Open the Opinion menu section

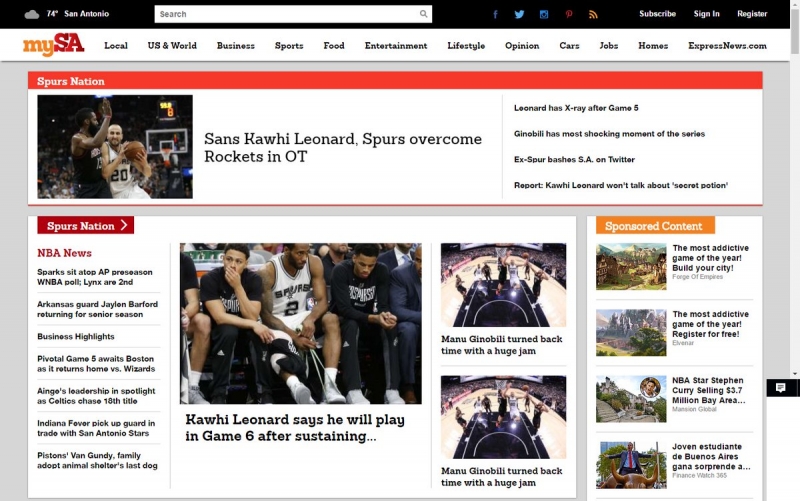522,45
